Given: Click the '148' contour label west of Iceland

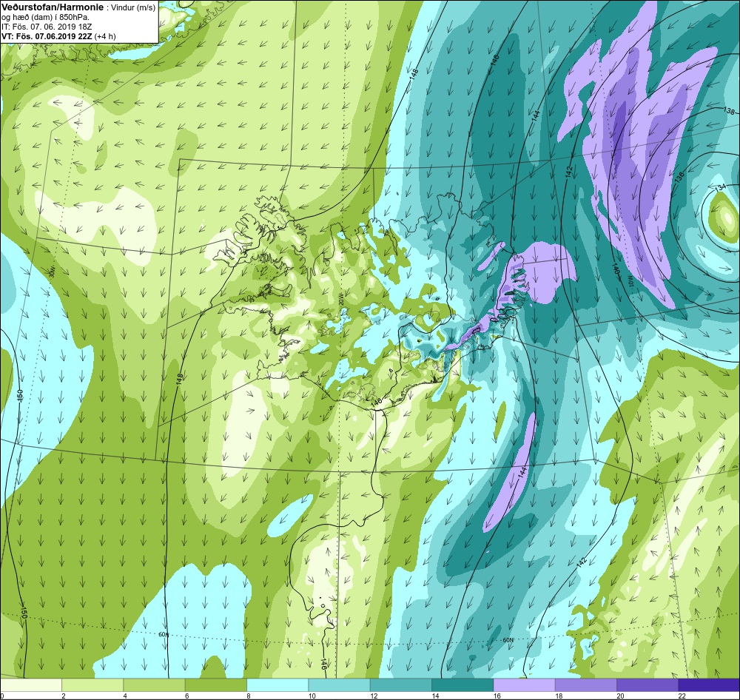Looking at the screenshot, I should point(179,379).
